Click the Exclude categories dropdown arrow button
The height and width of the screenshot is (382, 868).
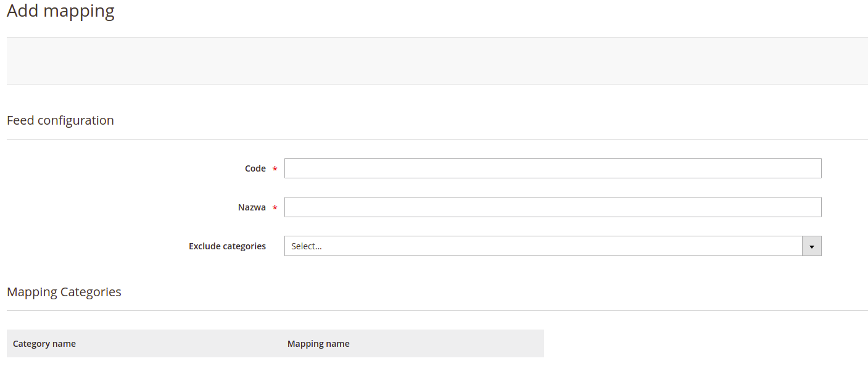coord(811,246)
